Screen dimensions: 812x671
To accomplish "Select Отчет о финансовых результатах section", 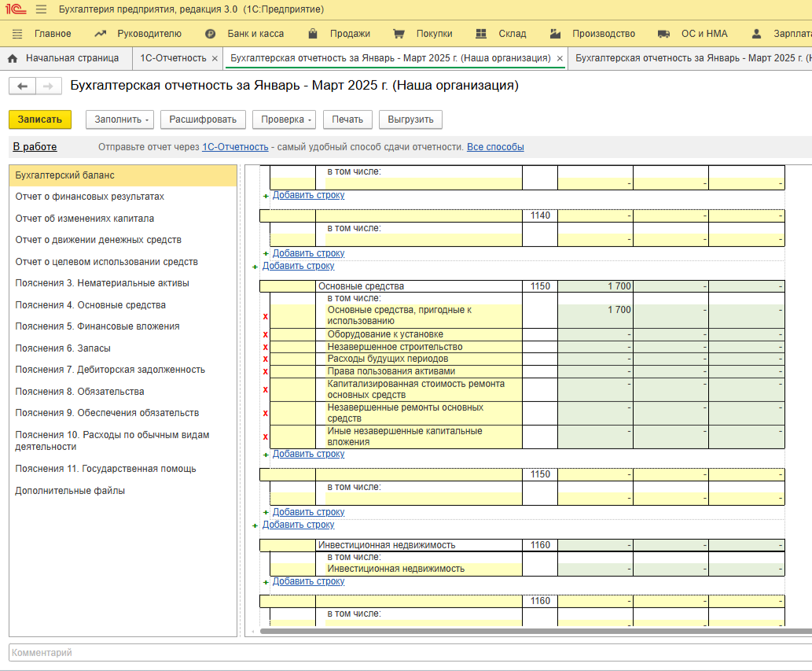I will (x=90, y=197).
